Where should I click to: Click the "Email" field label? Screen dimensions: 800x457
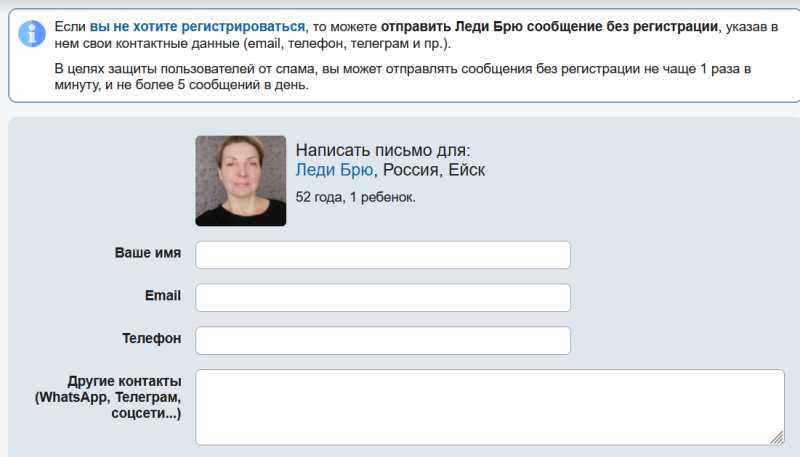point(162,296)
